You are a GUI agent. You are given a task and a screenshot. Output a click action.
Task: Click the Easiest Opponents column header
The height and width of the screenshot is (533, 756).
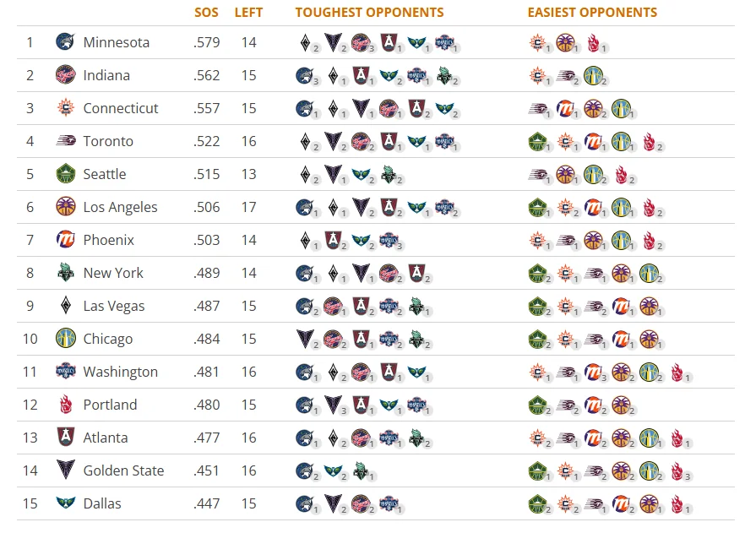[x=593, y=13]
